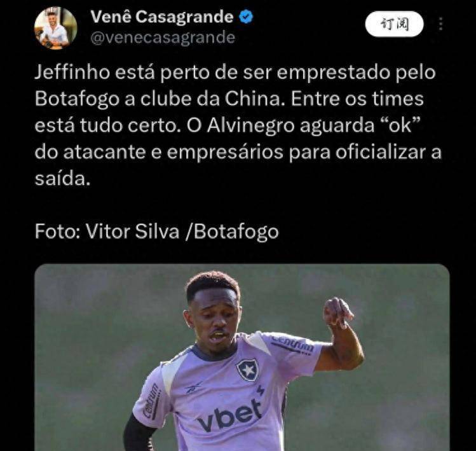
Task: Click the blue verified badge
Action: [246, 17]
